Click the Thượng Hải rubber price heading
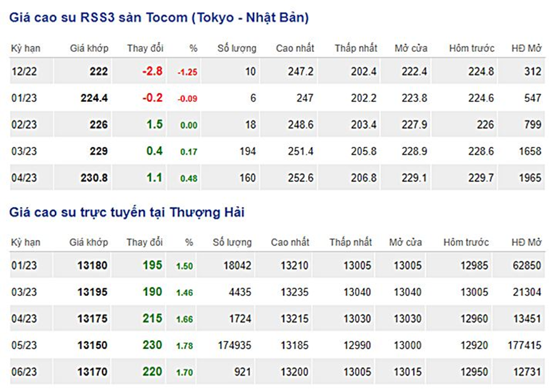 (127, 212)
